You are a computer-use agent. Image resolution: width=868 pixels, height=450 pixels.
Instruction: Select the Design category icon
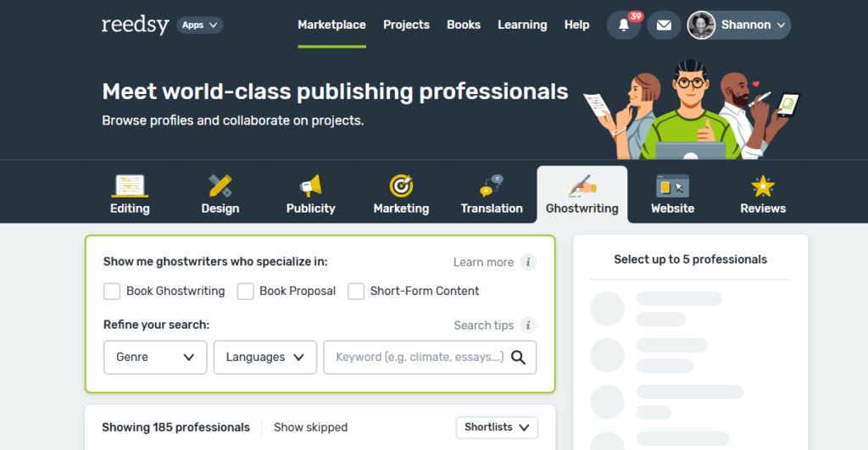pyautogui.click(x=220, y=186)
